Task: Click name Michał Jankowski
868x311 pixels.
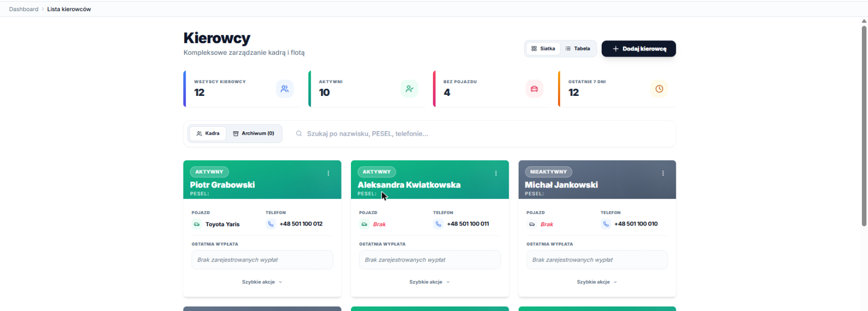Action: [561, 185]
